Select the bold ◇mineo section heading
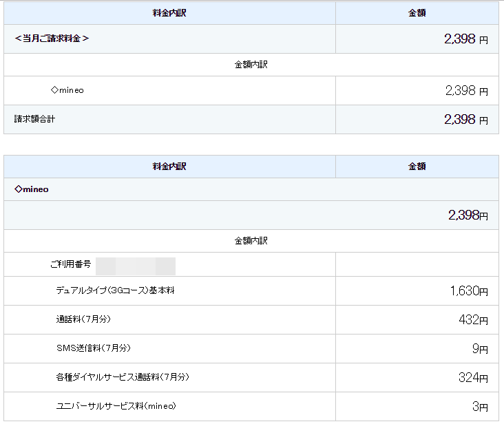Screen dimensions: 504x435 [32, 189]
